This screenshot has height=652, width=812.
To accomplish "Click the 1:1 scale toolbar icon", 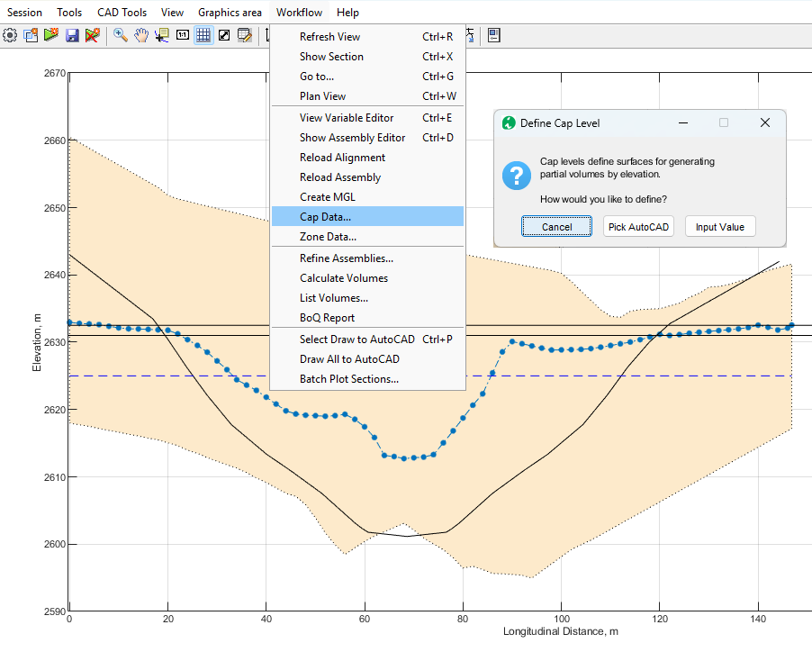I will pyautogui.click(x=183, y=36).
